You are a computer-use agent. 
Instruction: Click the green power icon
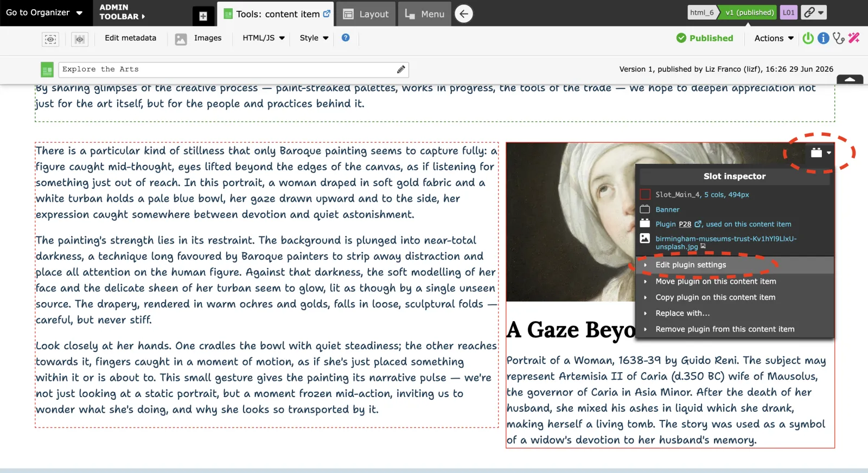tap(808, 38)
